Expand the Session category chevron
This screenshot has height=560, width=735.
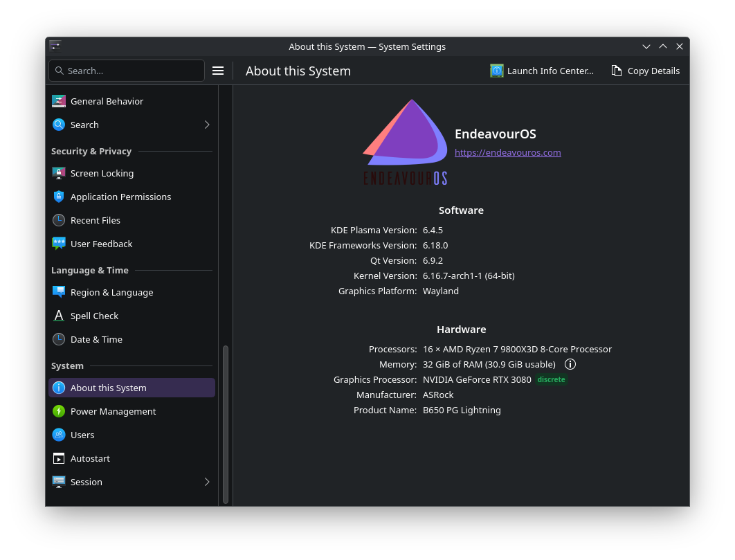click(207, 482)
